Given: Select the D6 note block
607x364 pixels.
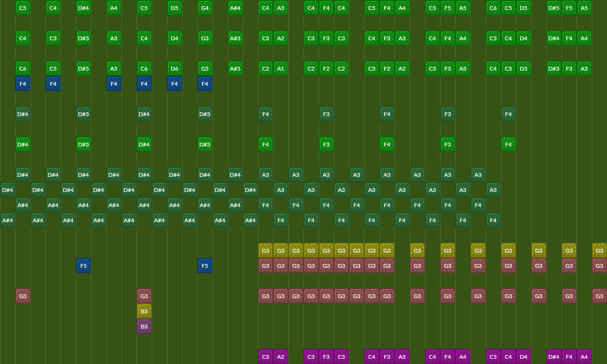Looking at the screenshot, I should [x=174, y=69].
